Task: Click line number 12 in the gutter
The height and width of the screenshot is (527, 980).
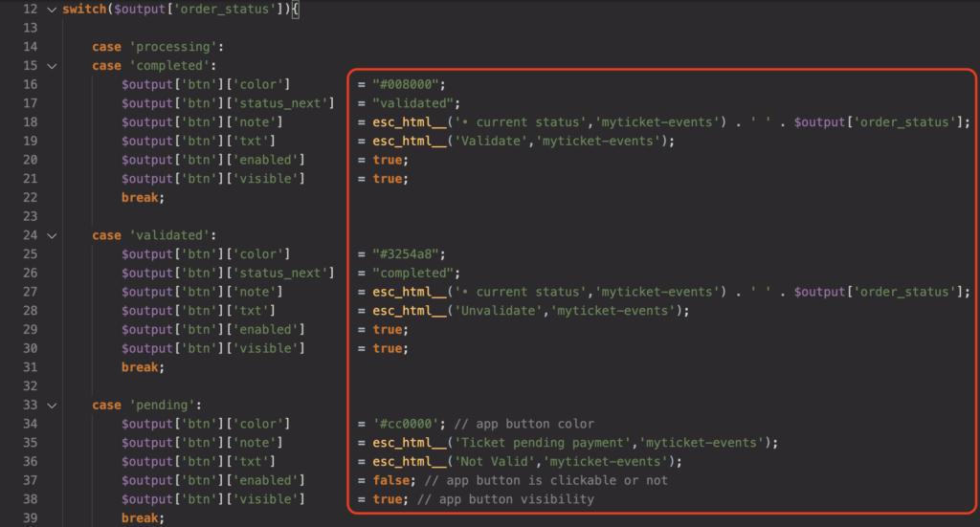Action: click(30, 10)
